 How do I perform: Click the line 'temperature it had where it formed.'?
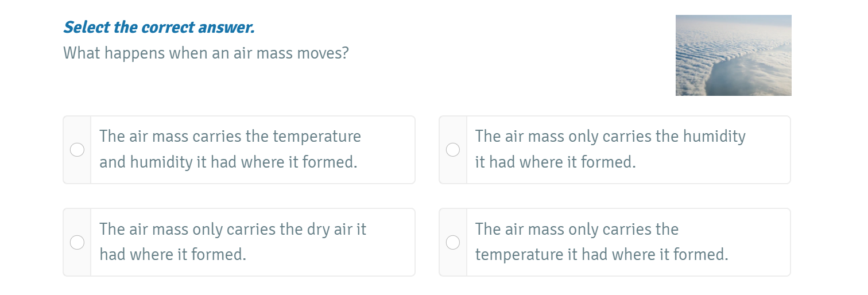tap(602, 254)
